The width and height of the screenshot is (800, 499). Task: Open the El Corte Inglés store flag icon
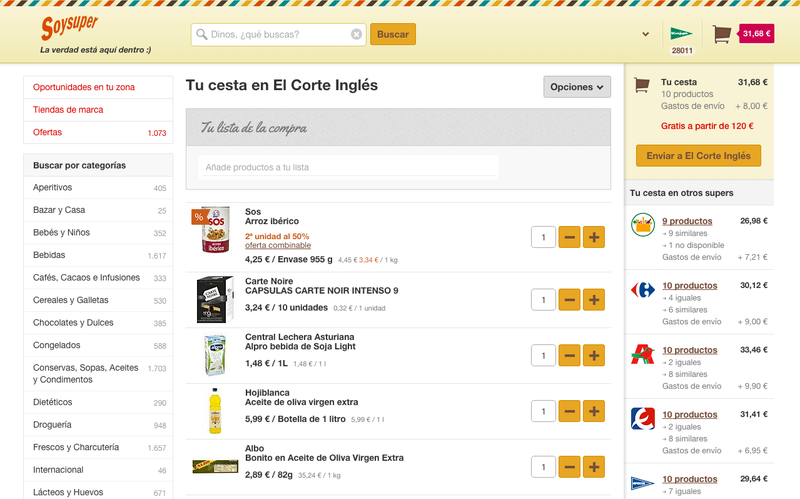681,34
